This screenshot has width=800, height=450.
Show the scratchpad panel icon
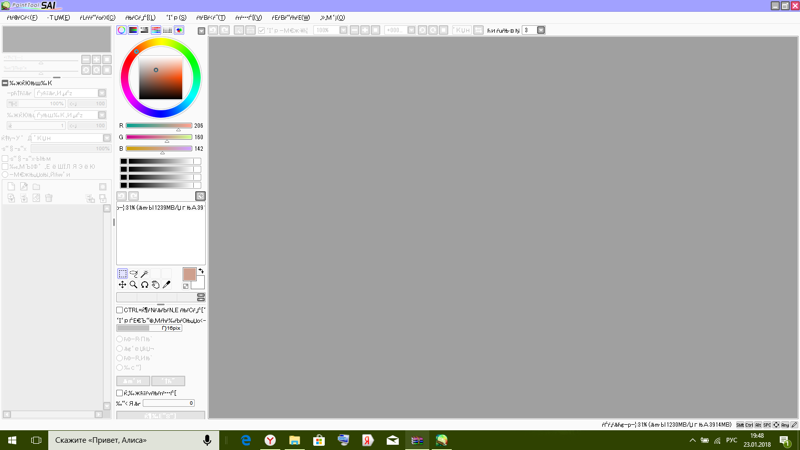pos(179,30)
